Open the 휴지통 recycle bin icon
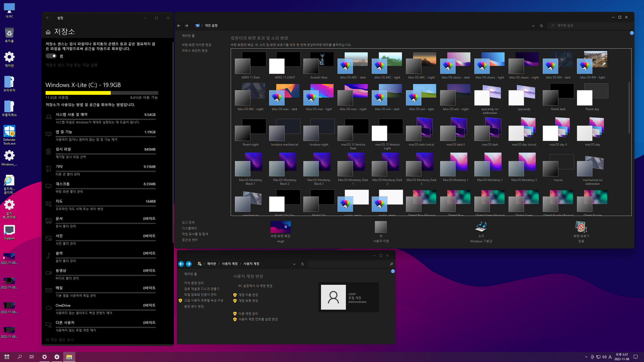 click(x=9, y=35)
